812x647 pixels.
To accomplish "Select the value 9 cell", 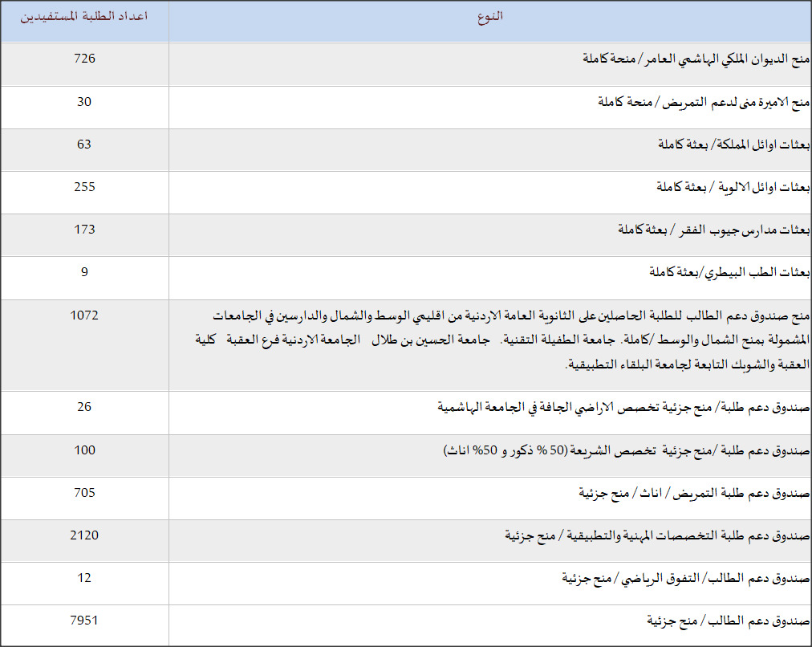I will (83, 273).
